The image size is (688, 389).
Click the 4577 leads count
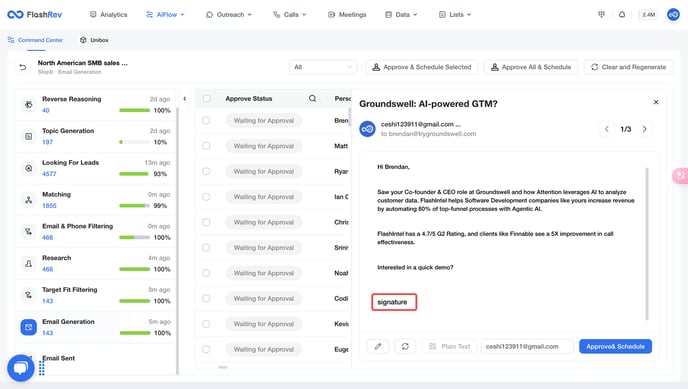tap(49, 174)
